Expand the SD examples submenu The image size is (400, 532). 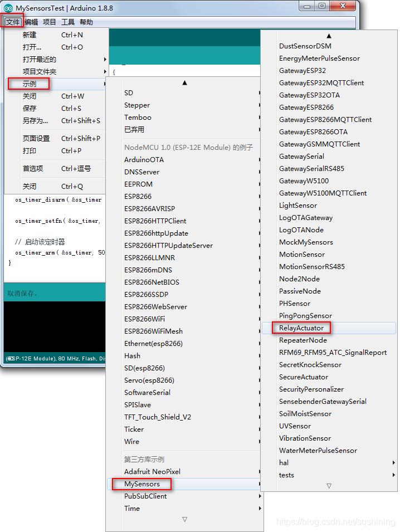tap(184, 93)
